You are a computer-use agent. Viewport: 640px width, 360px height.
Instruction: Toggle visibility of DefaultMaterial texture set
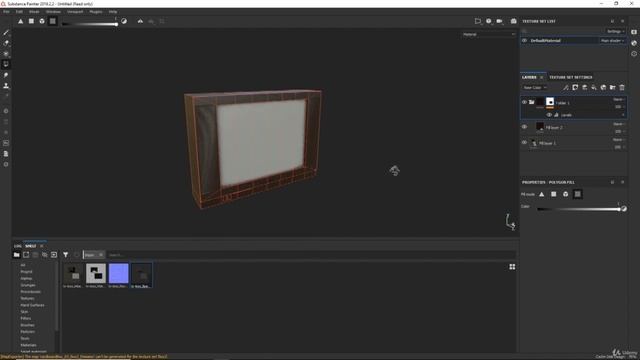pos(524,41)
